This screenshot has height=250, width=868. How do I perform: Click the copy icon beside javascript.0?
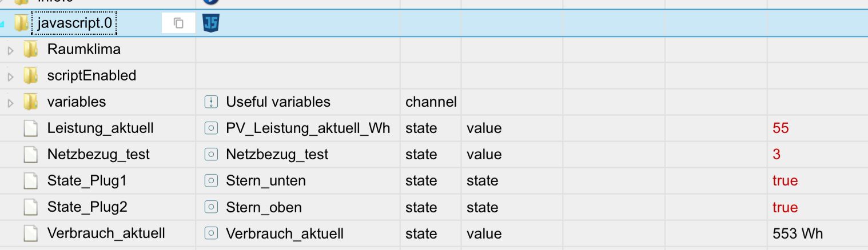(x=178, y=23)
